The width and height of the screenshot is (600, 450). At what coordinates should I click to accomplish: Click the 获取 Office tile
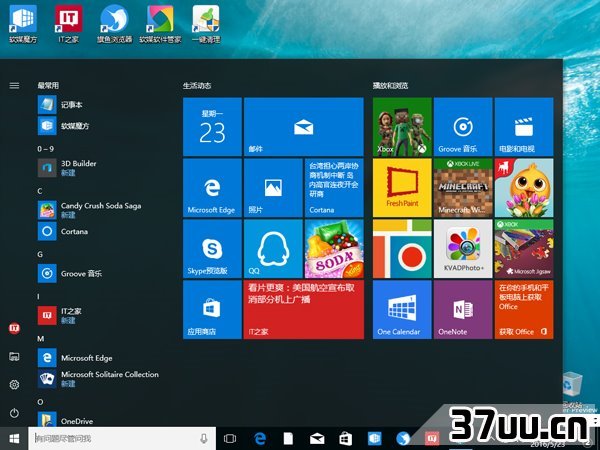tap(524, 310)
